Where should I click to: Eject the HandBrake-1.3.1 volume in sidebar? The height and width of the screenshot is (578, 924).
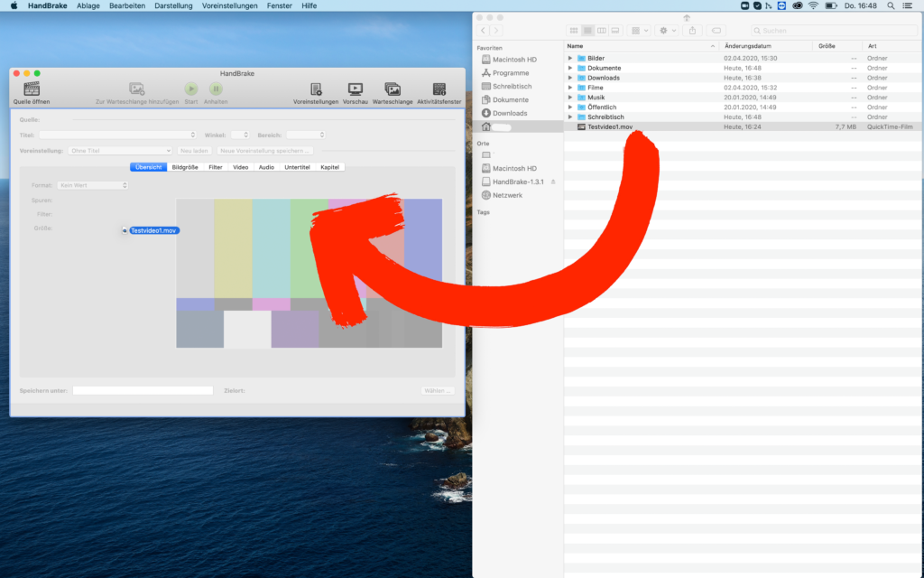coord(553,182)
